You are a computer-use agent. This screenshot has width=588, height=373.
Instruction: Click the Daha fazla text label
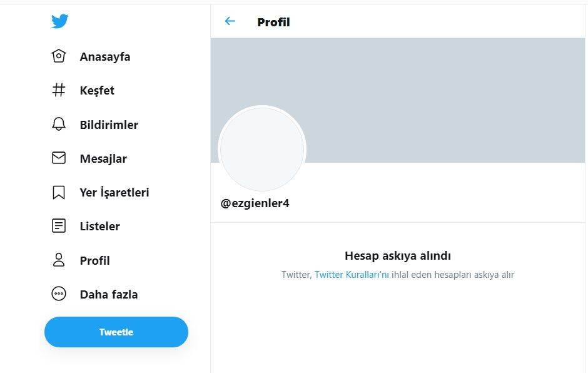pos(109,294)
